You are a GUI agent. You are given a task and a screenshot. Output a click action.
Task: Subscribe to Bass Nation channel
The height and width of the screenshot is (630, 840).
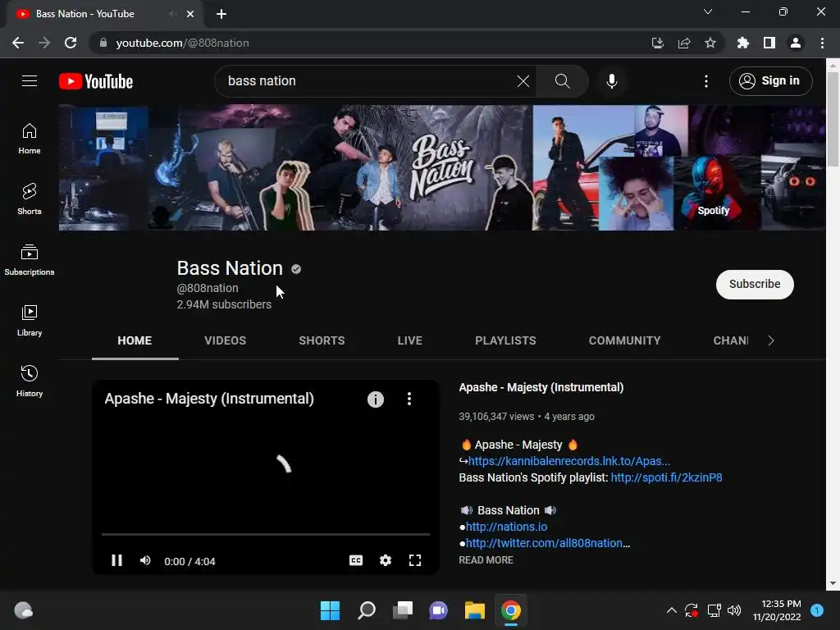point(755,284)
